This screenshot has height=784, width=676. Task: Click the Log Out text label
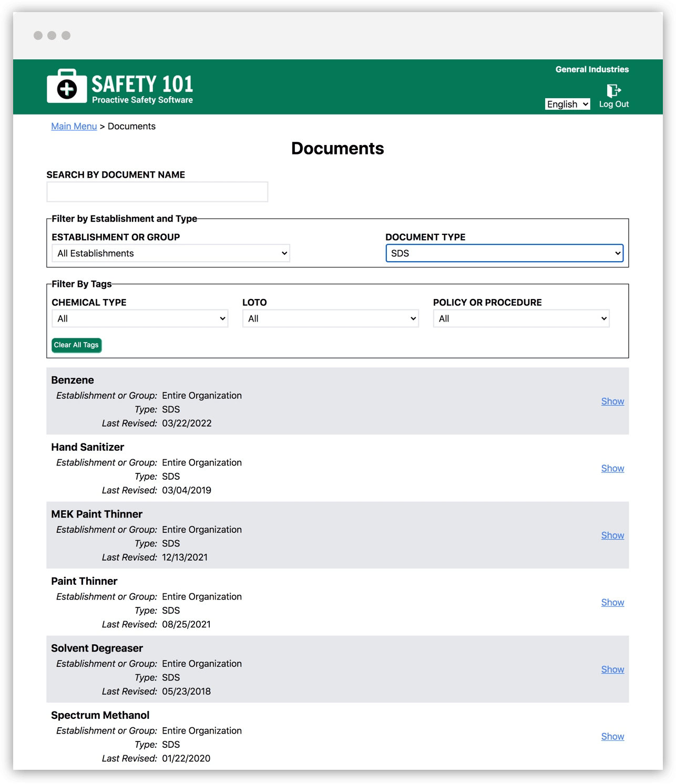click(614, 104)
